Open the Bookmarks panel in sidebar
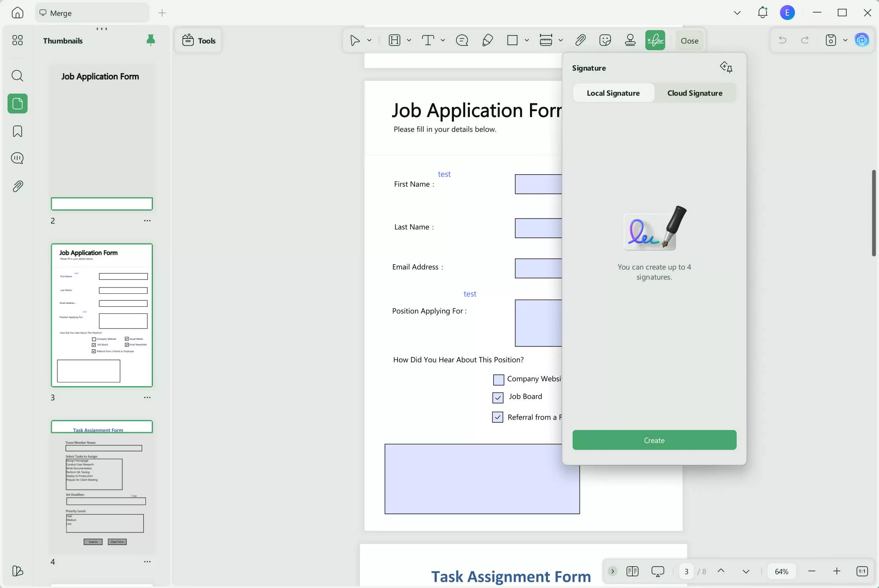Viewport: 879px width, 588px height. (x=18, y=131)
